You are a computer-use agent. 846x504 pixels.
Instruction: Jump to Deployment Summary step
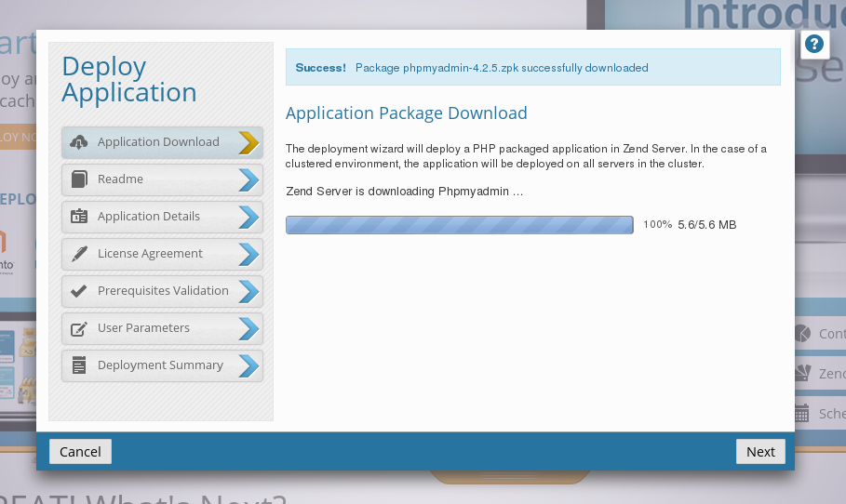162,365
